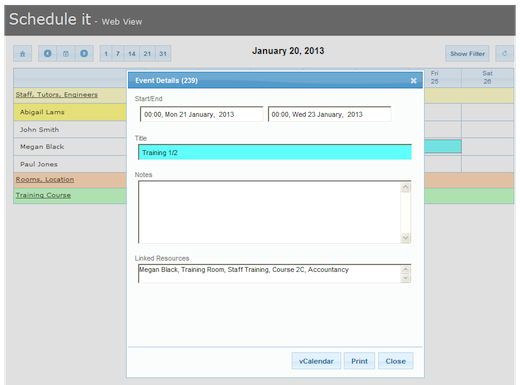This screenshot has height=385, width=520.
Task: Click the January 20, 2013 heading
Action: pos(288,51)
